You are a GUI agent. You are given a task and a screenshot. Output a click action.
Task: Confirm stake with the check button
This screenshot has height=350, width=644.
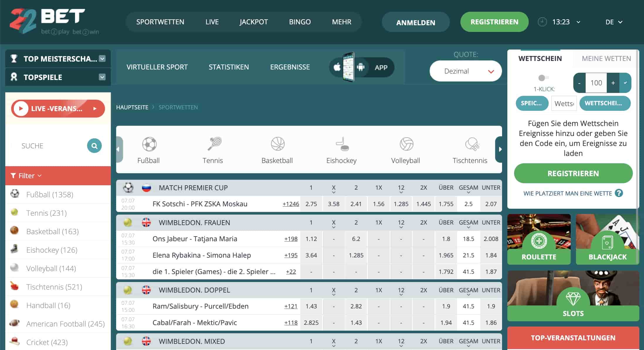625,83
